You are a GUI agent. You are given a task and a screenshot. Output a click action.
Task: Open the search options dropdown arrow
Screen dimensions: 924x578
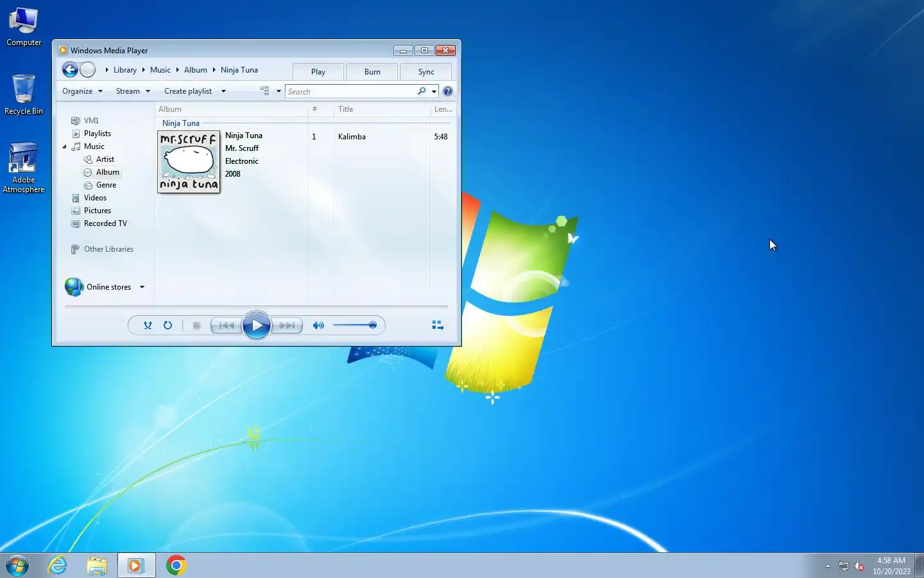click(x=434, y=91)
